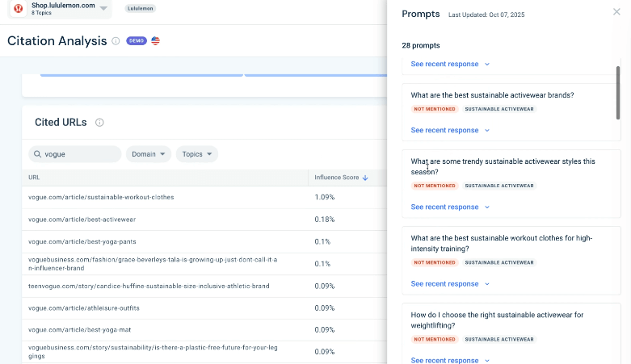This screenshot has height=364, width=631.
Task: Close the Prompts panel with X icon
Action: [616, 11]
